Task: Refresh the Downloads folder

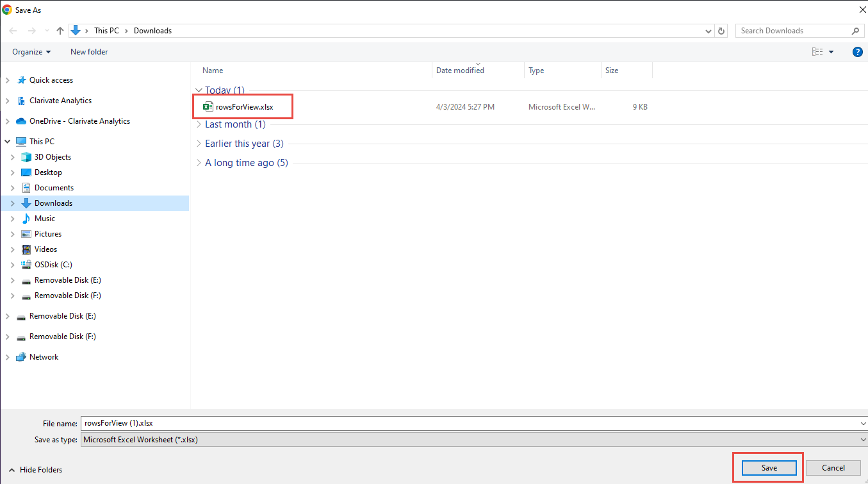Action: tap(722, 31)
